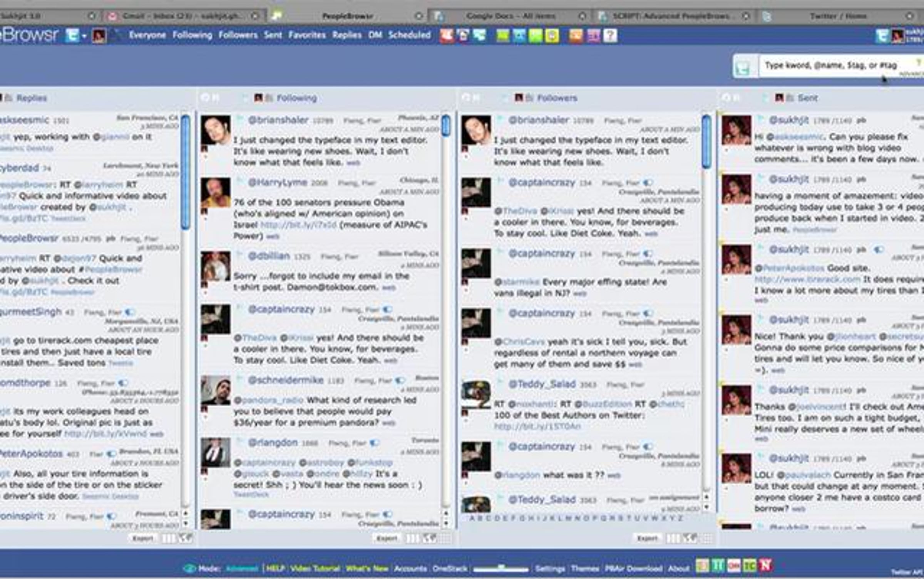Click the Followers column scrollbar thumb

click(706, 141)
